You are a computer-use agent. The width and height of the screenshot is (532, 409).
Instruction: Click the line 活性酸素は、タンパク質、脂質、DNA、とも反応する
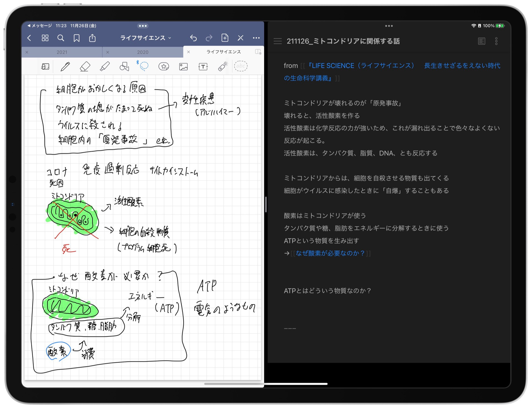(x=360, y=153)
